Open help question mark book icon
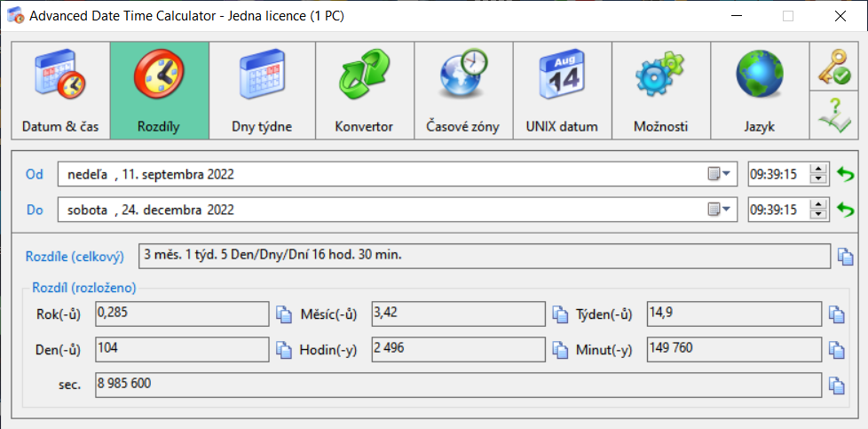This screenshot has height=429, width=868. [833, 115]
